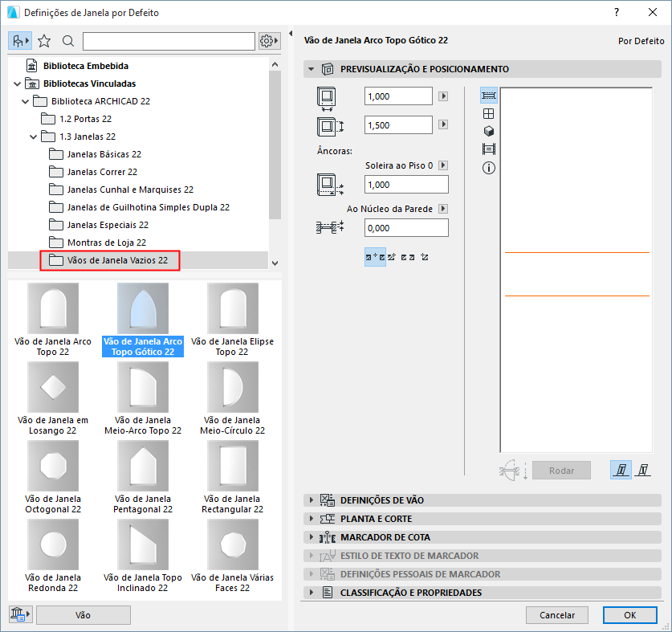
Task: Select Vãos de Janela Vazios 22 folder
Action: pyautogui.click(x=110, y=260)
